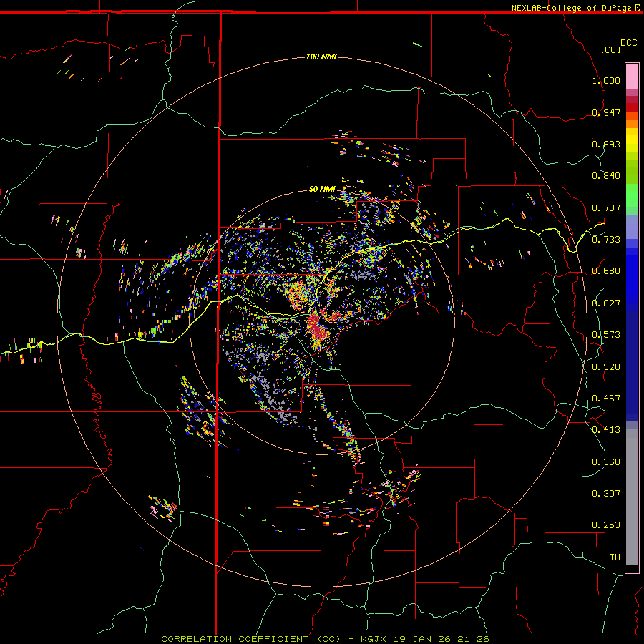Click the 0.573 scale value
Viewport: 644px width, 644px height.
coord(606,335)
